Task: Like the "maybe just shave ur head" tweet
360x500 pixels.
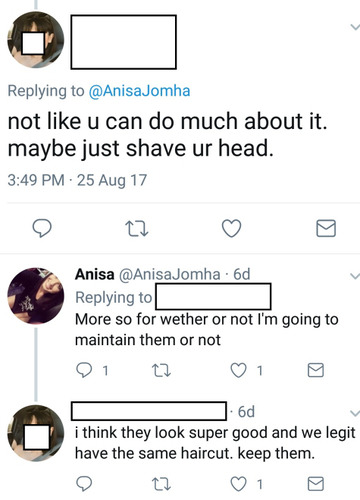Action: tap(231, 228)
